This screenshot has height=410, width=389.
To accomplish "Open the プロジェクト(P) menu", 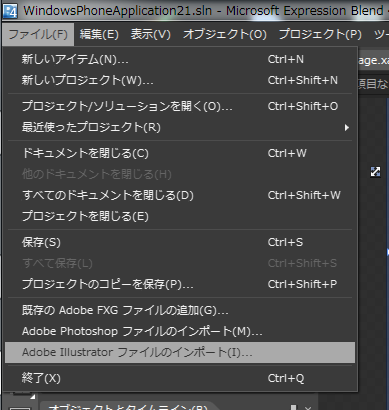I will (320, 34).
